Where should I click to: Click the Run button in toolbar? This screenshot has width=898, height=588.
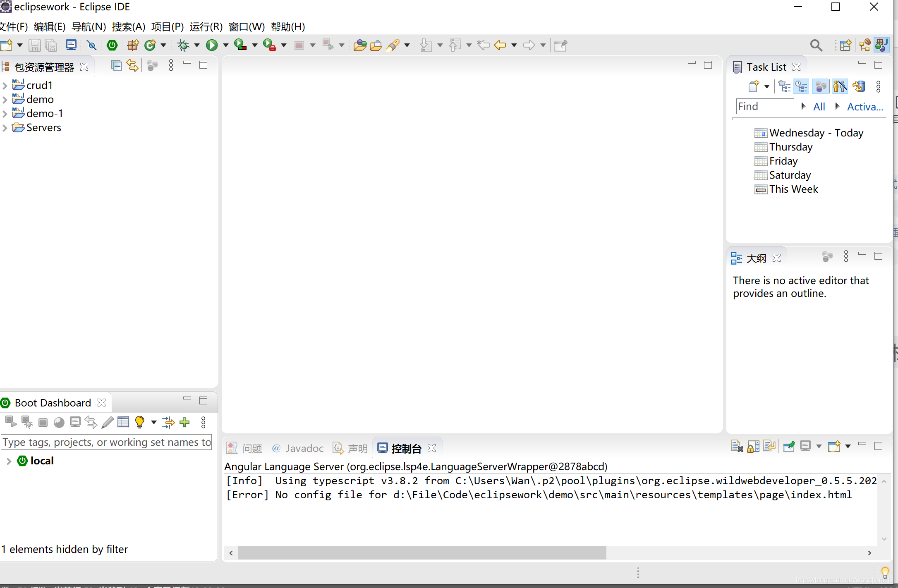tap(212, 45)
